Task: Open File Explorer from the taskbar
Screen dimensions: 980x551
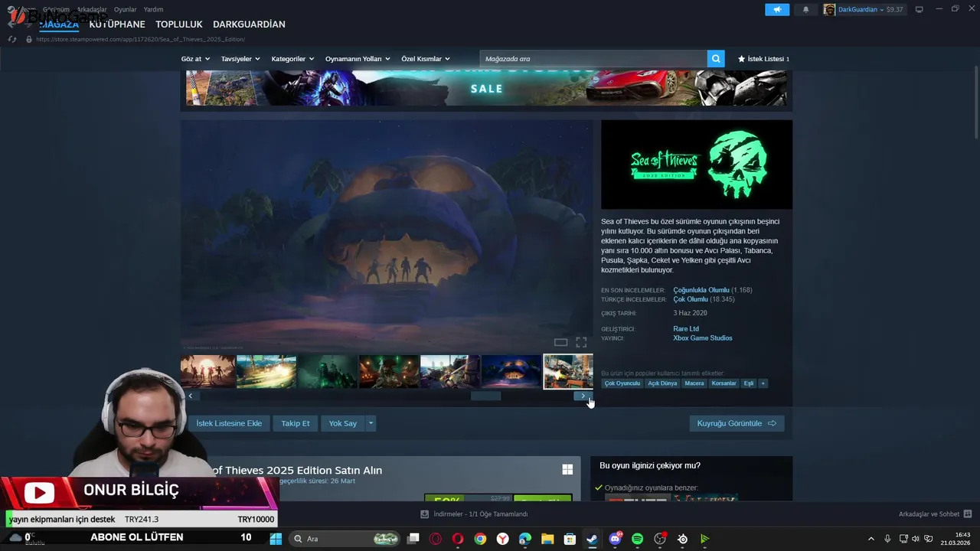Action: click(x=547, y=539)
